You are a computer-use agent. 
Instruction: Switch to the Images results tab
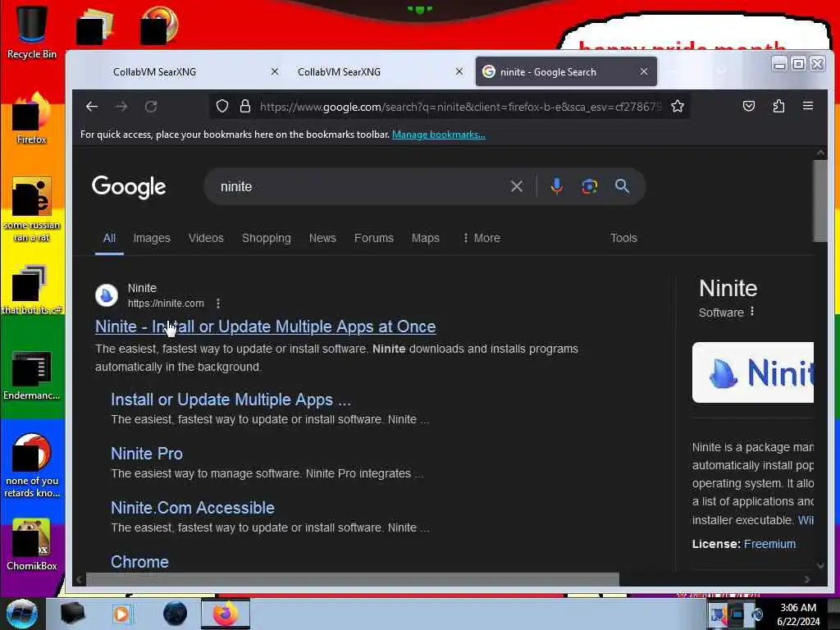pos(152,238)
